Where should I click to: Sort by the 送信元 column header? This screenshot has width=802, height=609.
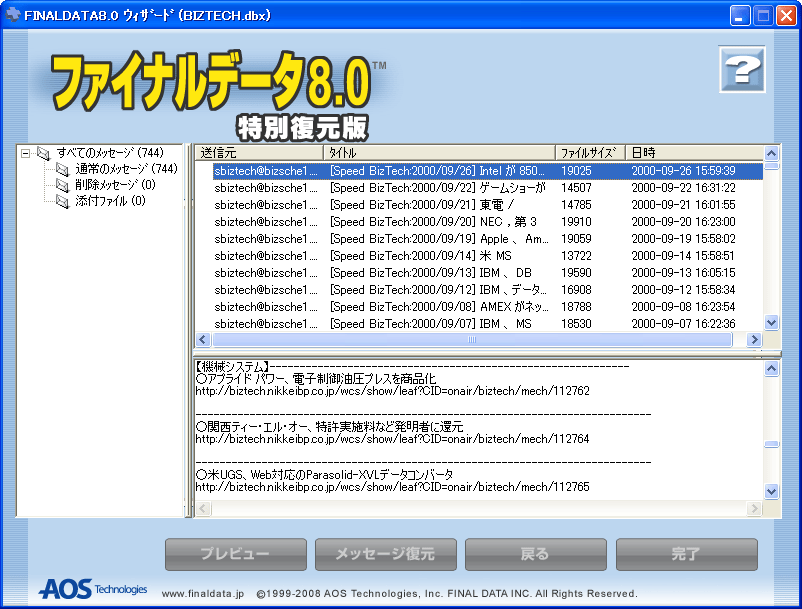pos(259,152)
